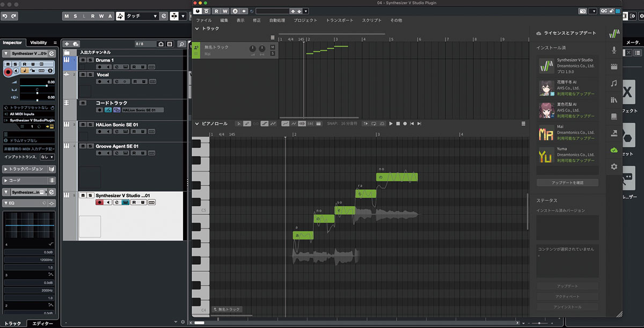The image size is (644, 328).
Task: Click the Cubase redo arrow icon
Action: click(13, 17)
